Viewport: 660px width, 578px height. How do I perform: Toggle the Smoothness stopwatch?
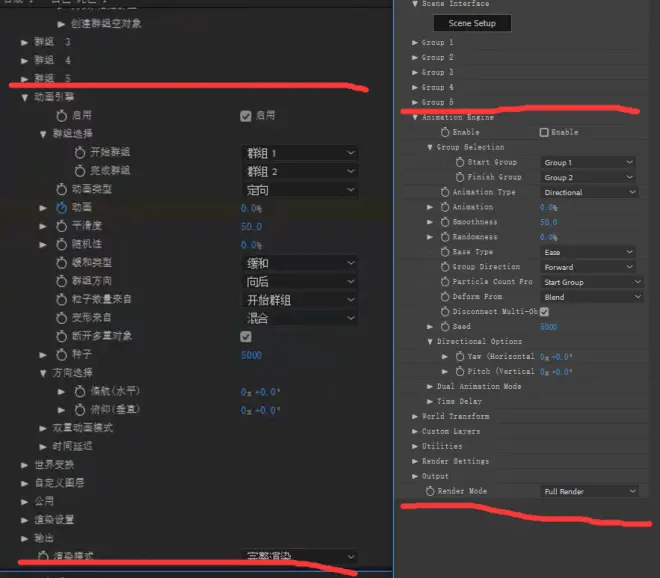pos(445,222)
